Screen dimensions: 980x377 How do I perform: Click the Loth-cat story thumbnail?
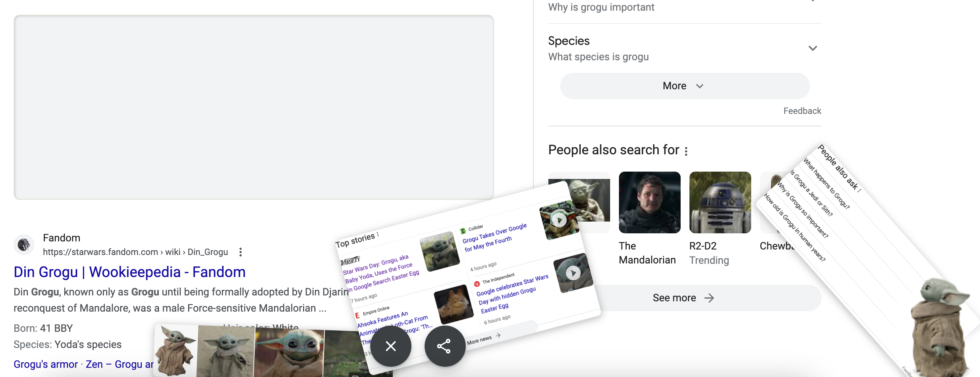click(454, 304)
